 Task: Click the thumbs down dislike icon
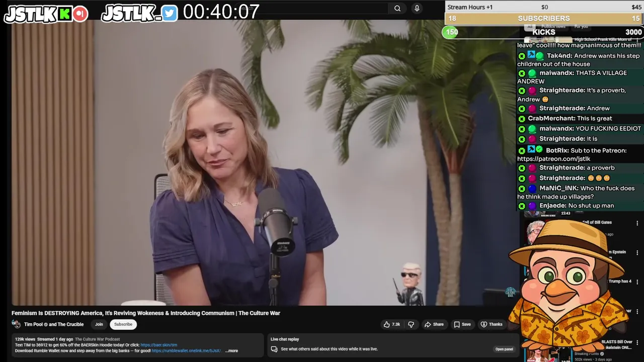pyautogui.click(x=411, y=324)
